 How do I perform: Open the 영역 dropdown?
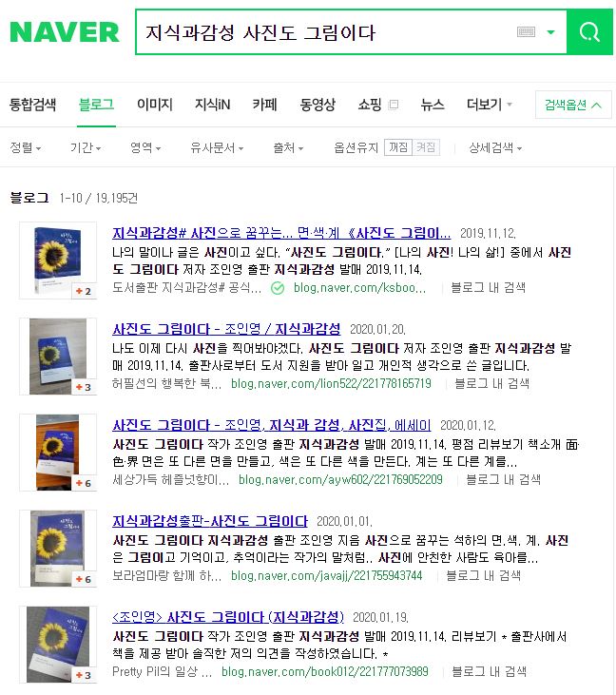click(145, 147)
